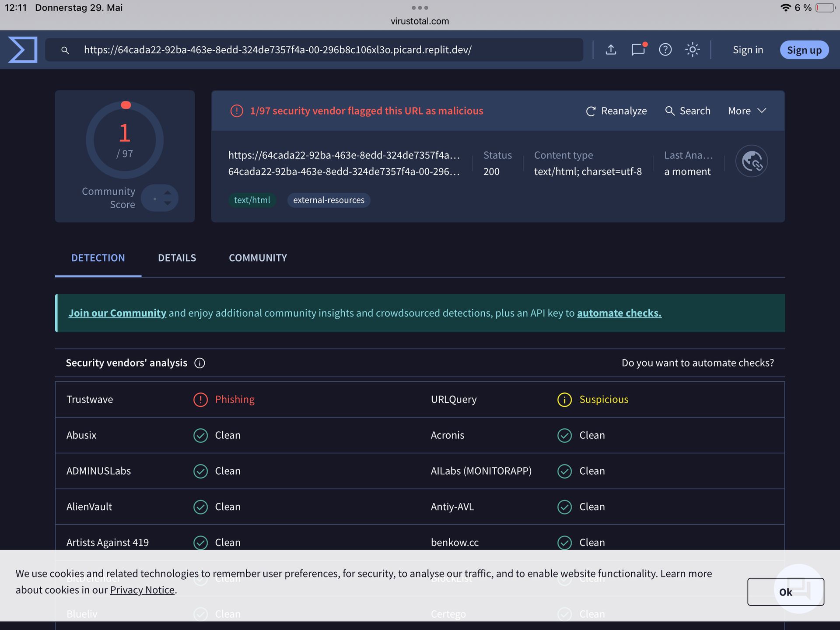This screenshot has height=630, width=840.
Task: Switch to the COMMUNITY tab
Action: click(258, 258)
